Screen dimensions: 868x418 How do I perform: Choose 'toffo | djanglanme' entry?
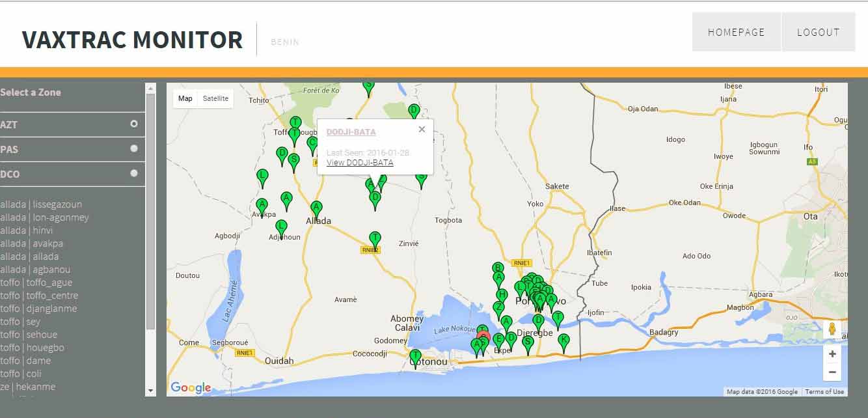[38, 309]
